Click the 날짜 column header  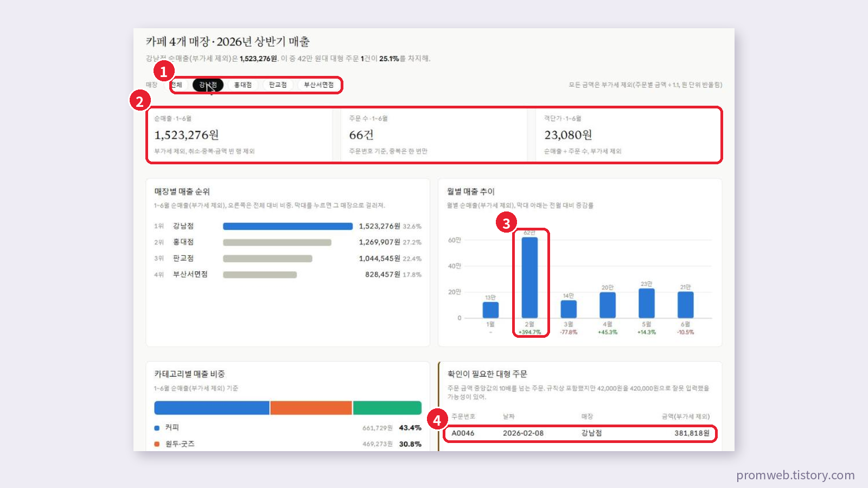tap(508, 416)
